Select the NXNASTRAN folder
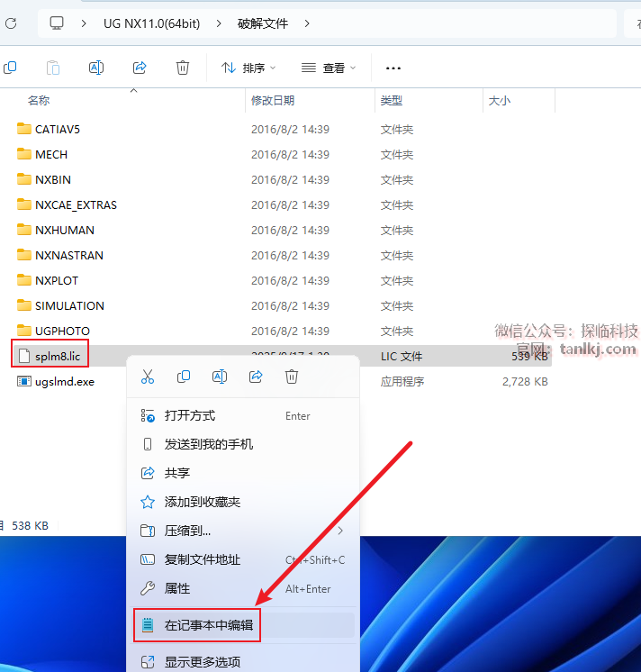 click(69, 256)
